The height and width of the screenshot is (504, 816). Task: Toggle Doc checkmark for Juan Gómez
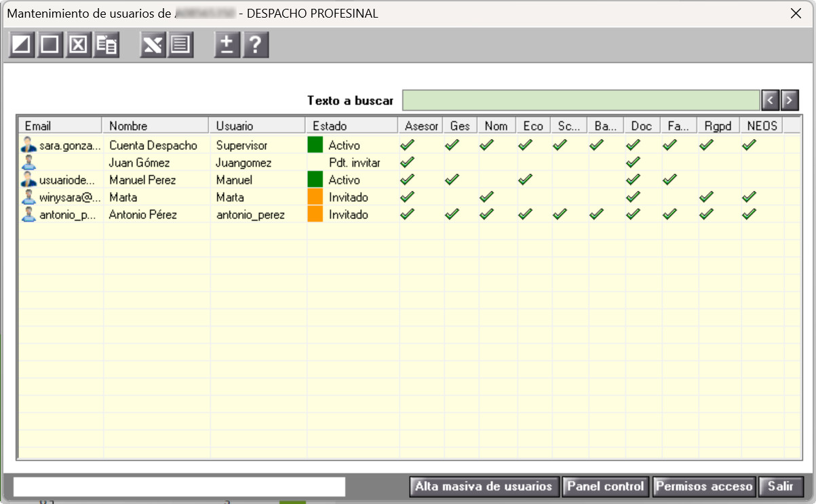(x=634, y=162)
